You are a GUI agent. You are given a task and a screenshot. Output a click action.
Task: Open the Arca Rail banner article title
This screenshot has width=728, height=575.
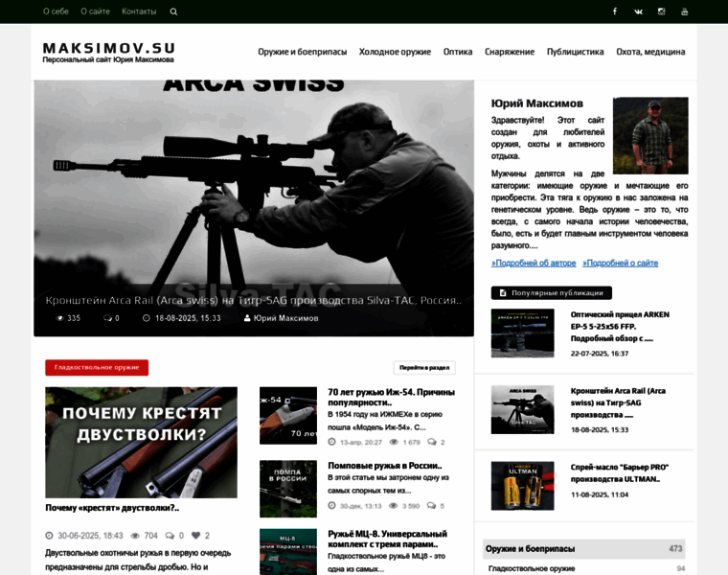coord(254,301)
